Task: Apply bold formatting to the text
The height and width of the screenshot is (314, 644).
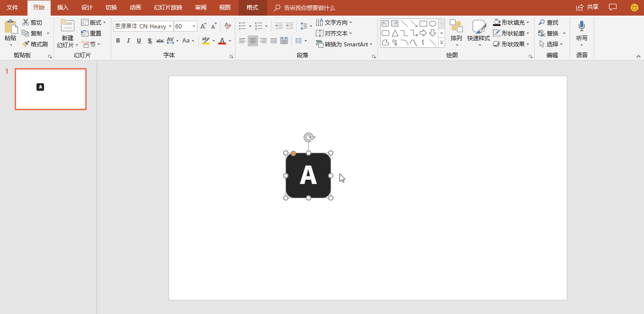Action: tap(118, 41)
